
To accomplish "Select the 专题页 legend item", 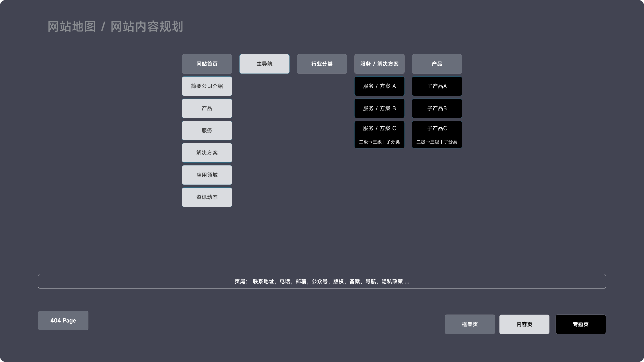I will click(581, 324).
